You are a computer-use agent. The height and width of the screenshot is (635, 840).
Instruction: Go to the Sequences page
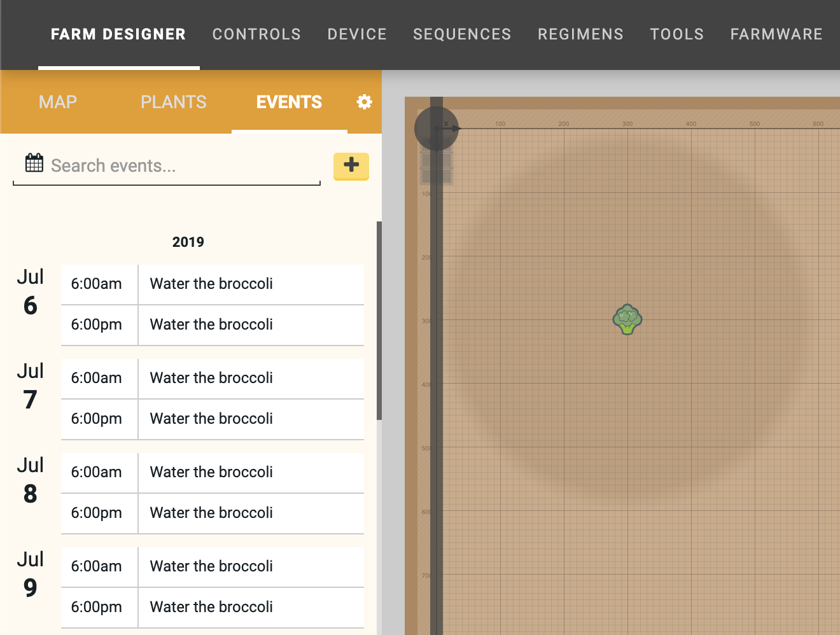pyautogui.click(x=462, y=34)
